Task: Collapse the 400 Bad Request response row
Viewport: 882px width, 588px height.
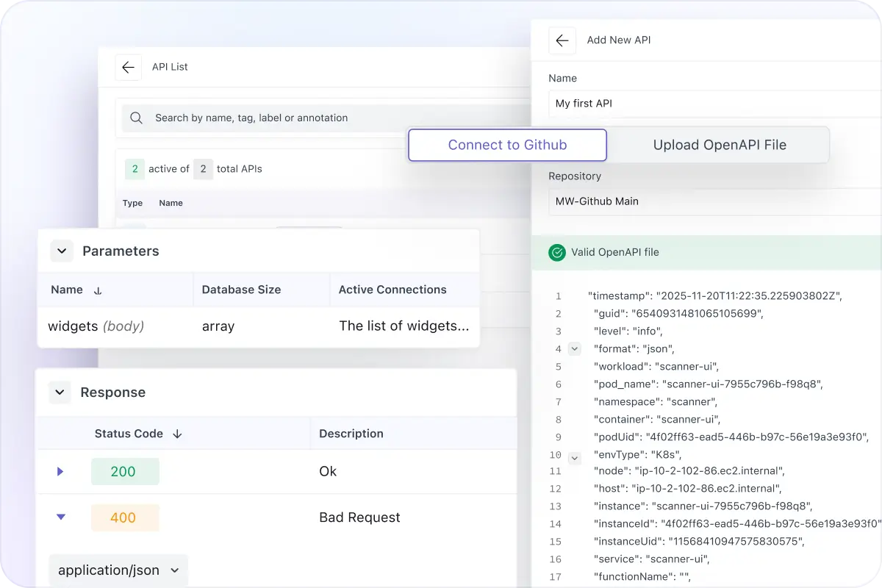Action: (60, 517)
